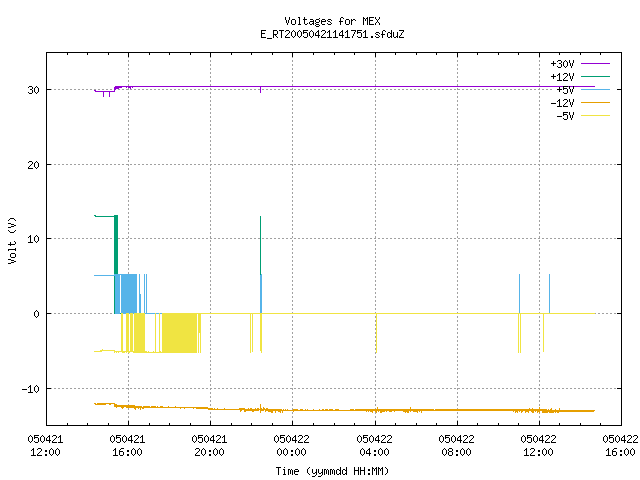This screenshot has height=480, width=640.
Task: Click the x-axis tick 050421 12:00
Action: click(45, 446)
